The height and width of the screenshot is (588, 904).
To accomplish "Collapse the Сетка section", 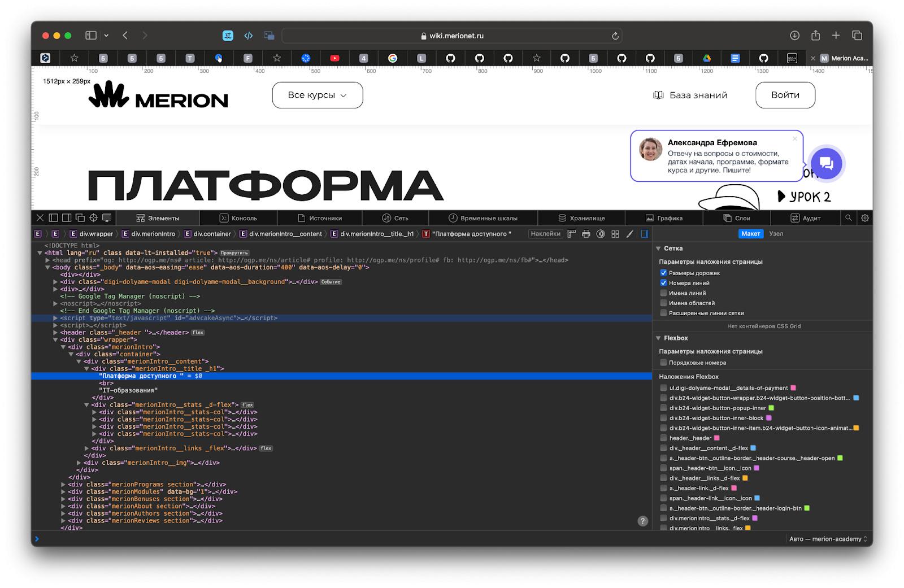I will pos(658,249).
